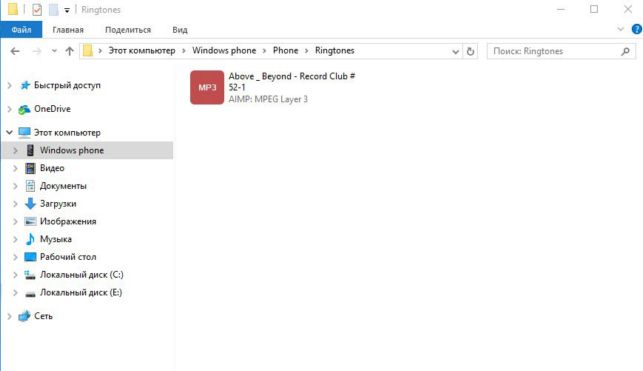Click the Properties quick access checkmark icon
Screen dimensions: 643x371
click(37, 9)
